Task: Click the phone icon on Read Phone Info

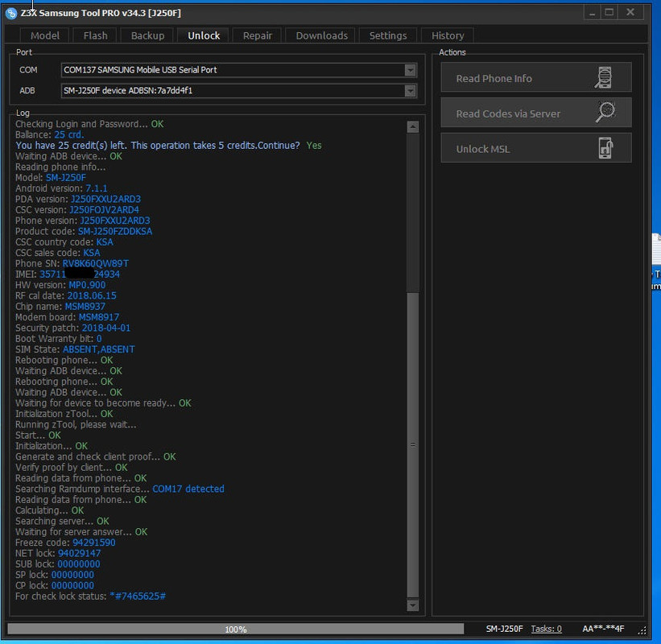Action: [604, 78]
